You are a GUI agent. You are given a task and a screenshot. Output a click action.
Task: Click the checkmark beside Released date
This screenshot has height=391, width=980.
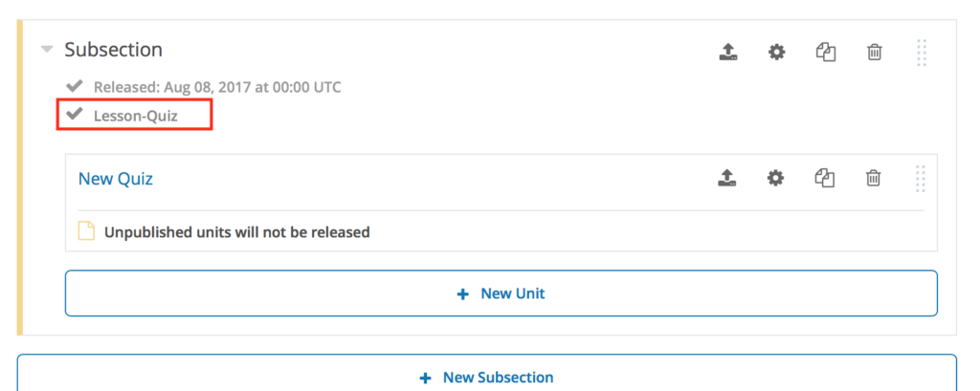coord(75,86)
